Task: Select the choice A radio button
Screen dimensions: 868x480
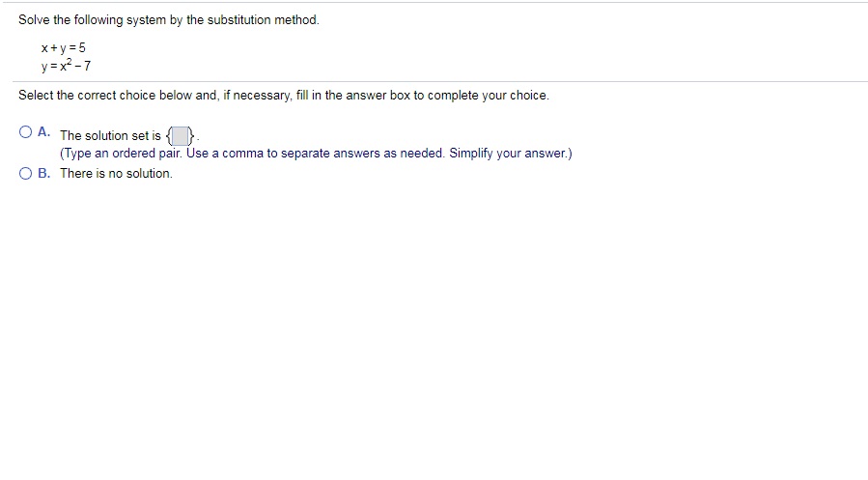Action: [25, 132]
